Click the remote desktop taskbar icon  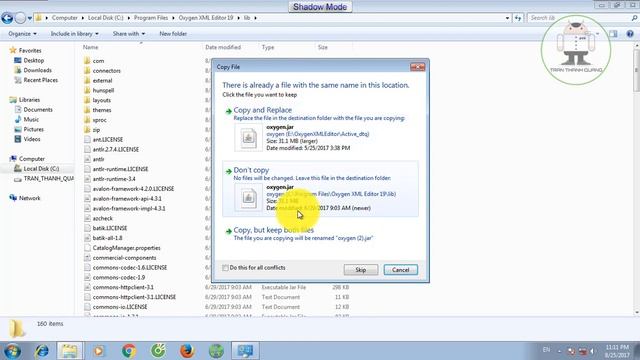point(245,351)
